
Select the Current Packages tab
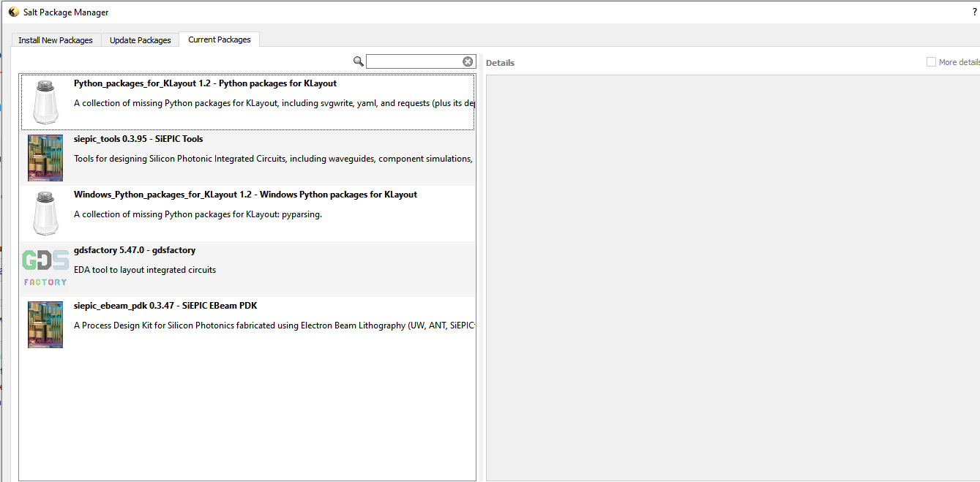219,39
